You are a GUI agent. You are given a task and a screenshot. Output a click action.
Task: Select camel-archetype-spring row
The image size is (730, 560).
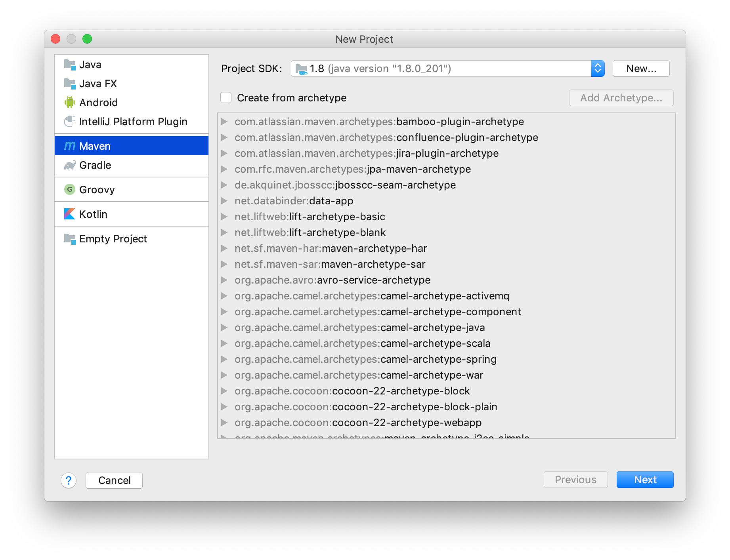coord(446,359)
